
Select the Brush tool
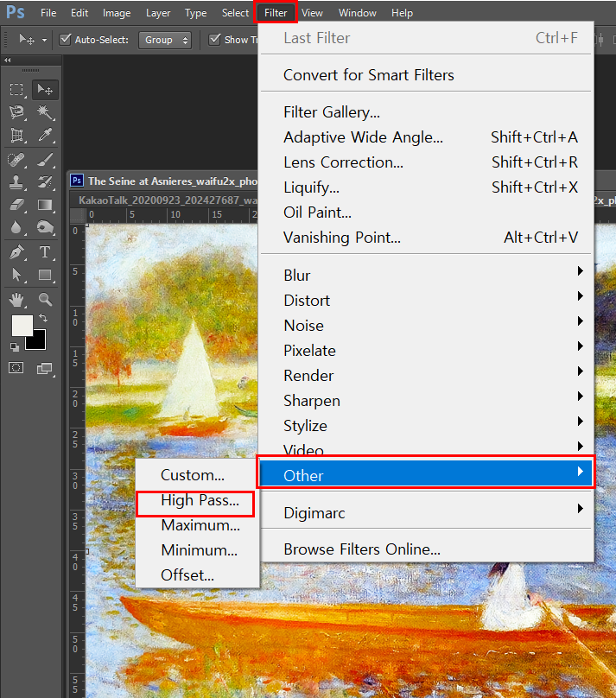pyautogui.click(x=45, y=159)
